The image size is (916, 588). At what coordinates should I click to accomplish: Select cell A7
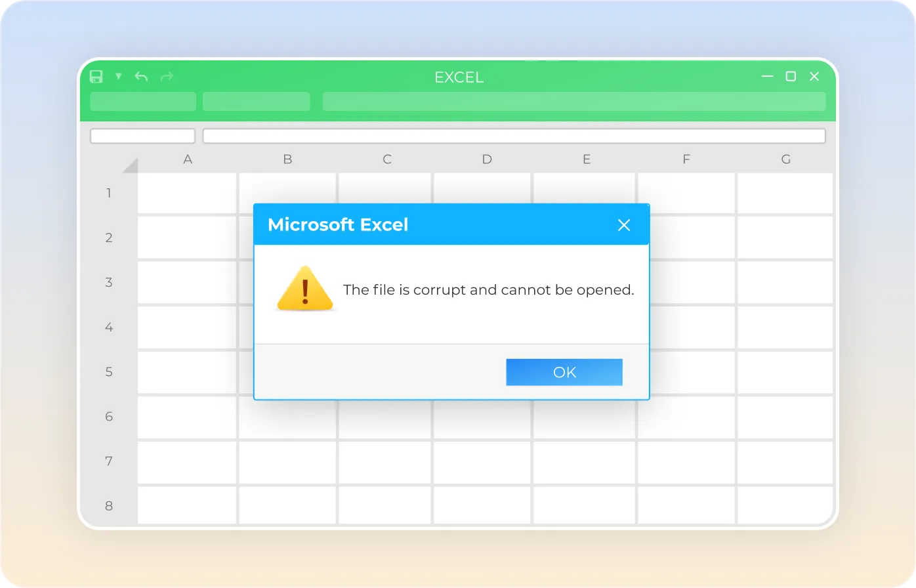187,463
